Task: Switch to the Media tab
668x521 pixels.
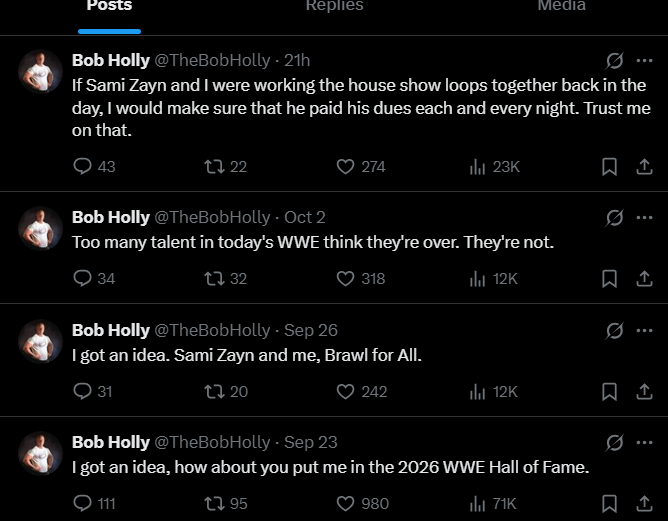Action: [561, 6]
